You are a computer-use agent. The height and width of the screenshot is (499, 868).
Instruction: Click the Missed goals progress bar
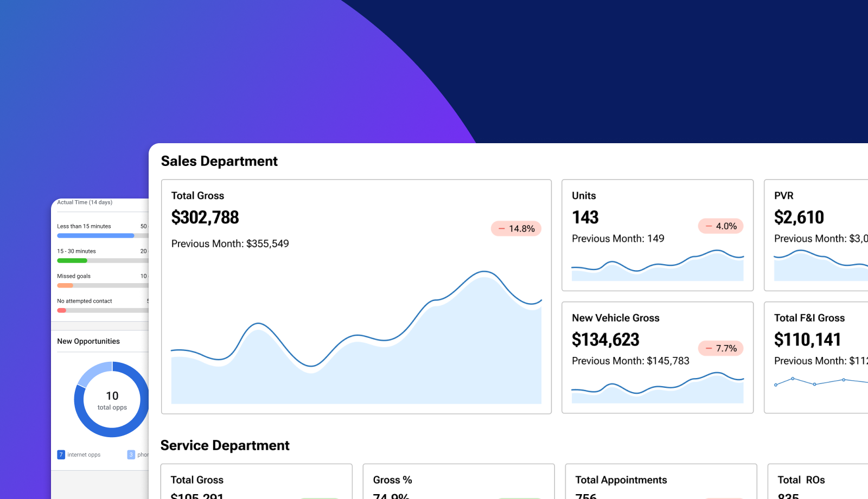click(103, 285)
